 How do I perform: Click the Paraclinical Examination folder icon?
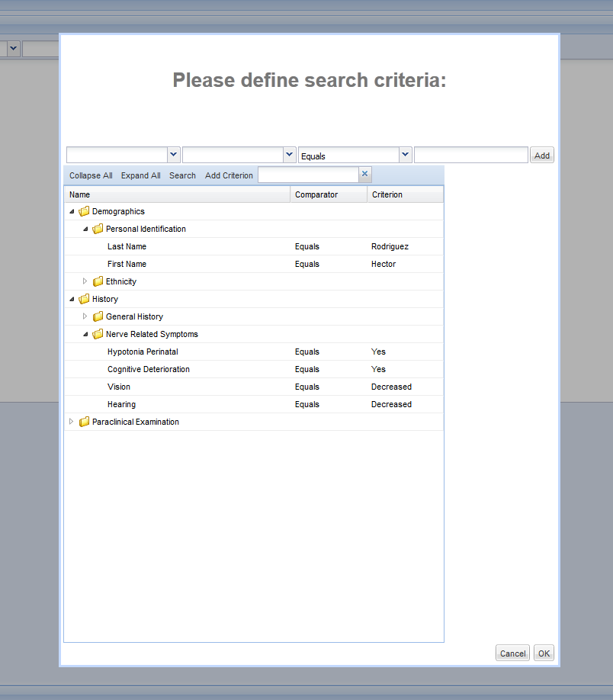coord(84,422)
